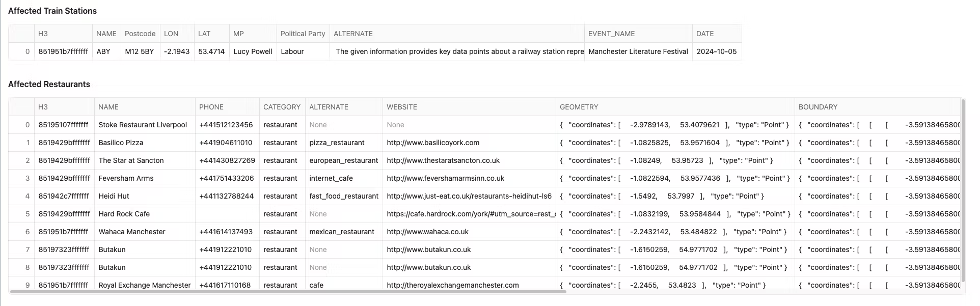Click the GEOMETRY column header
This screenshot has height=306, width=980.
click(x=579, y=107)
